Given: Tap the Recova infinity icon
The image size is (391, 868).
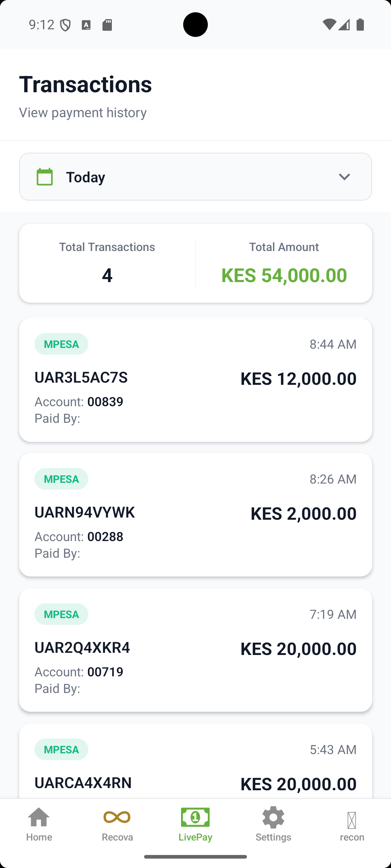Looking at the screenshot, I should 117,817.
